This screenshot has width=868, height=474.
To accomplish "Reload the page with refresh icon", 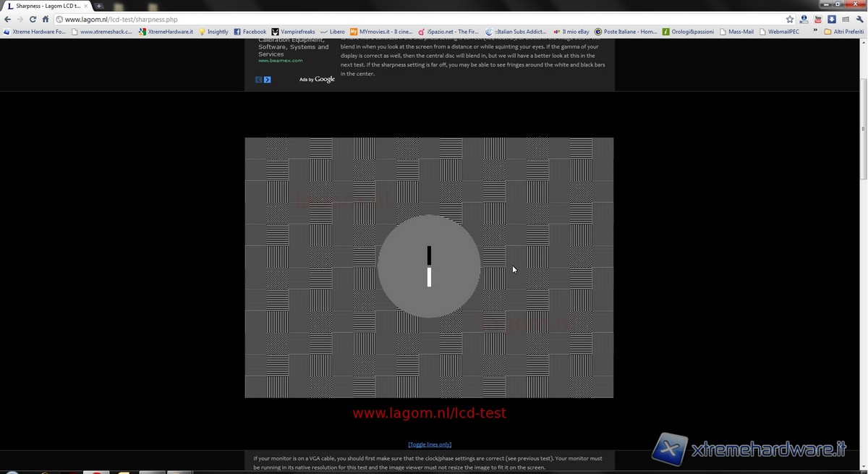I will (33, 20).
